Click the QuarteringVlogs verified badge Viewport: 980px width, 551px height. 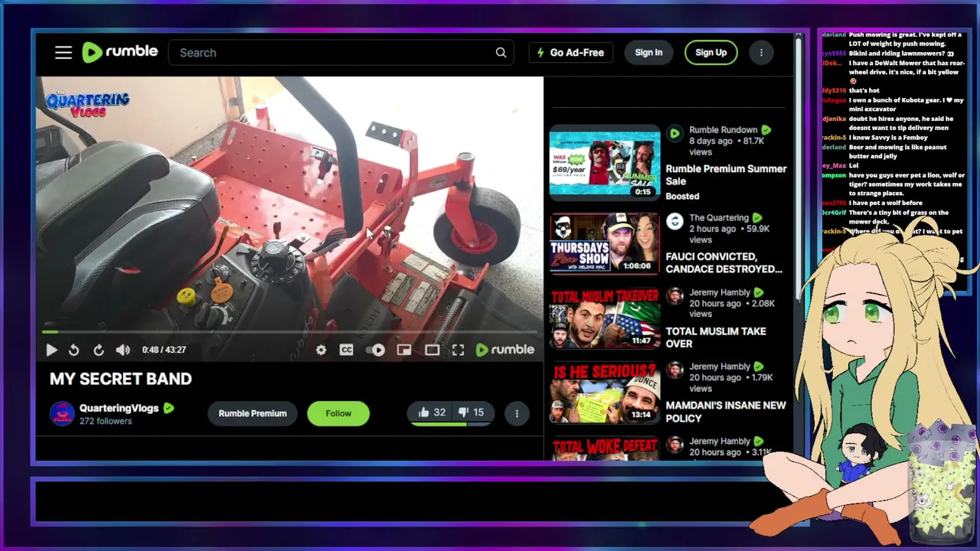[x=168, y=408]
